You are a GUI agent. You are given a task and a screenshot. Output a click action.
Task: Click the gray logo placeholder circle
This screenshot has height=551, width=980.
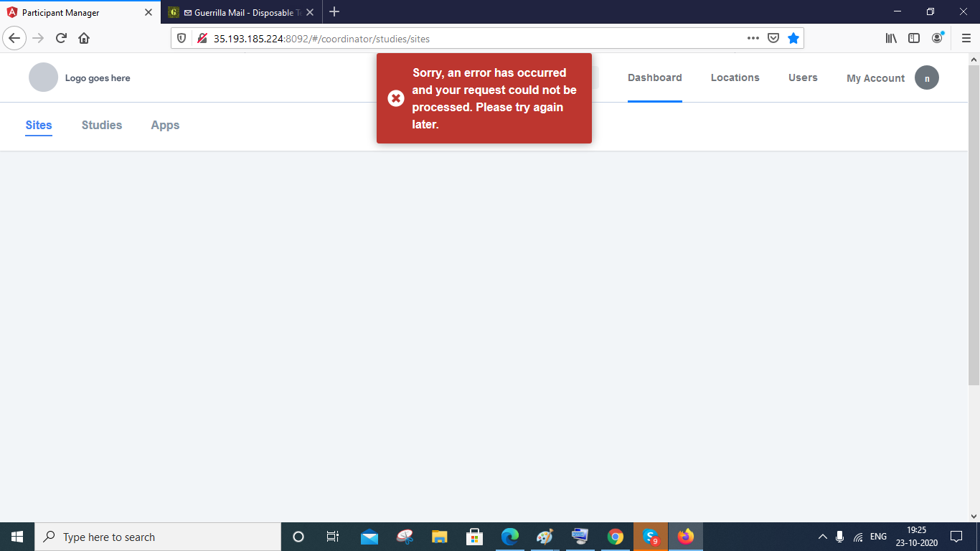(43, 77)
